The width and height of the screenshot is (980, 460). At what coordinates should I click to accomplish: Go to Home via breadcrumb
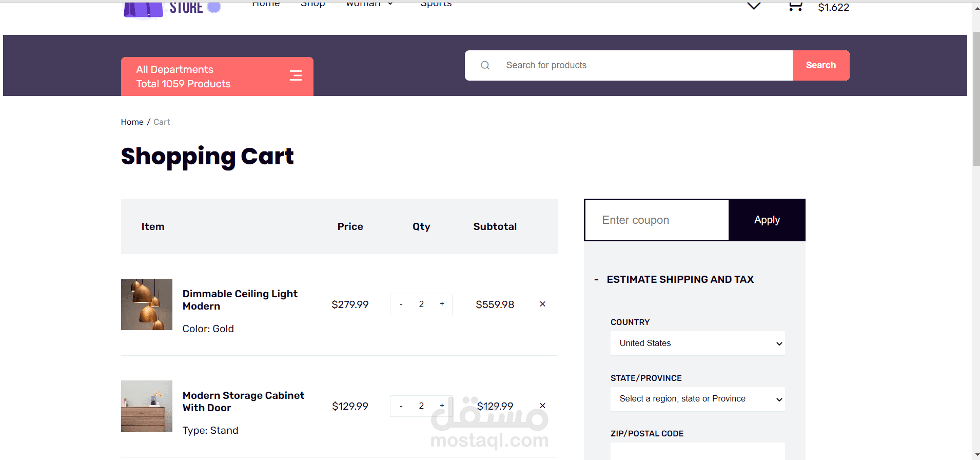[x=132, y=122]
